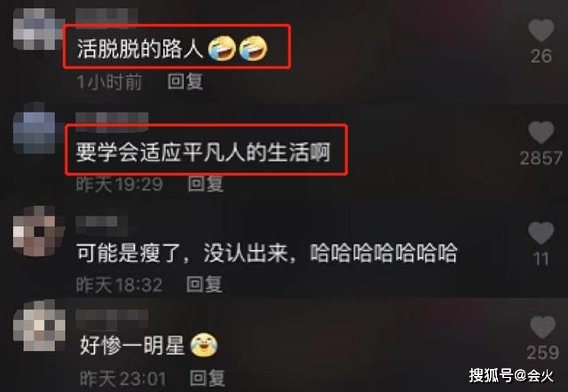Screen dimensions: 568x392
Task: Click the 搜狐号@会火 watermark
Action: (x=511, y=375)
